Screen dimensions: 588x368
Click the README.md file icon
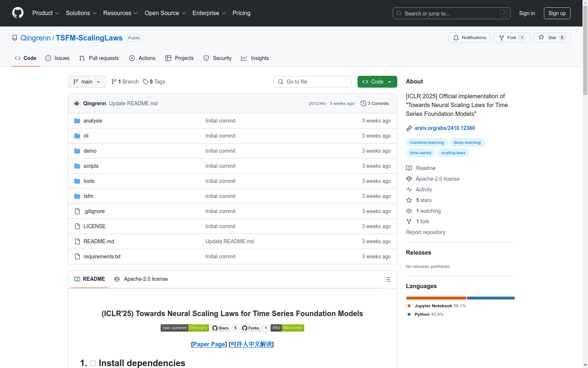coord(77,241)
